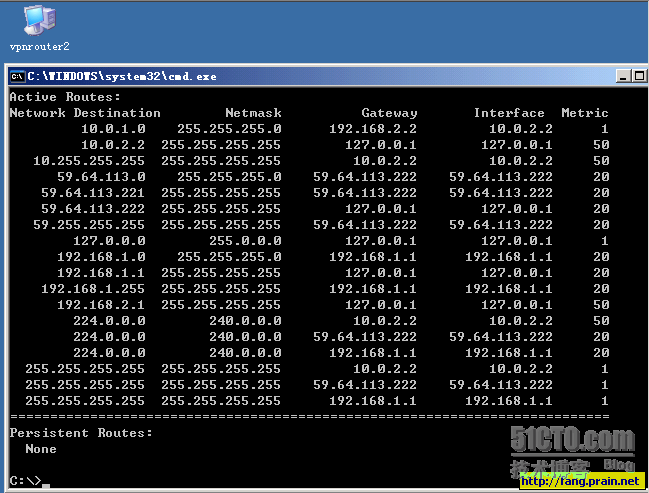
Task: Click destination value 192.168.2.1
Action: pyautogui.click(x=101, y=305)
